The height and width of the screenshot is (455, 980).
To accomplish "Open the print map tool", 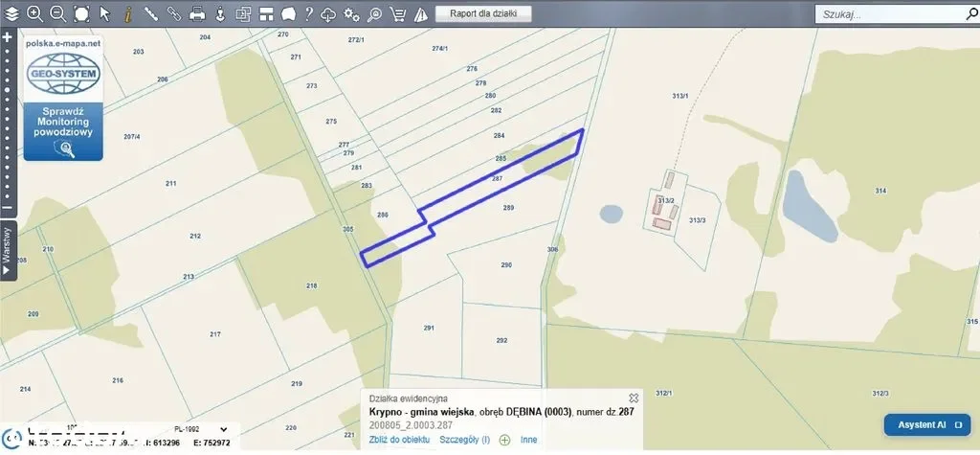I will click(x=197, y=13).
